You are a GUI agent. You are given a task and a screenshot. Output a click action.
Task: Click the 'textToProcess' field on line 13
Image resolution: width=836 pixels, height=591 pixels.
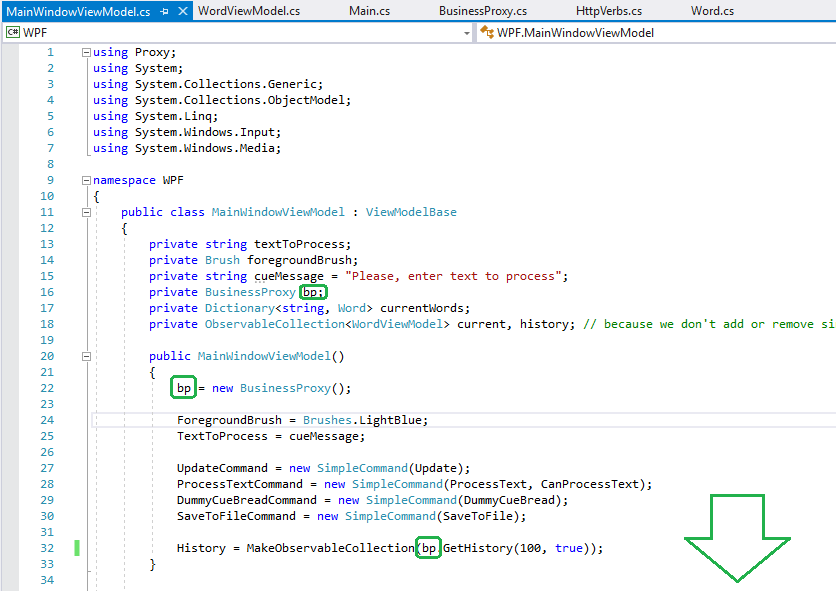299,244
